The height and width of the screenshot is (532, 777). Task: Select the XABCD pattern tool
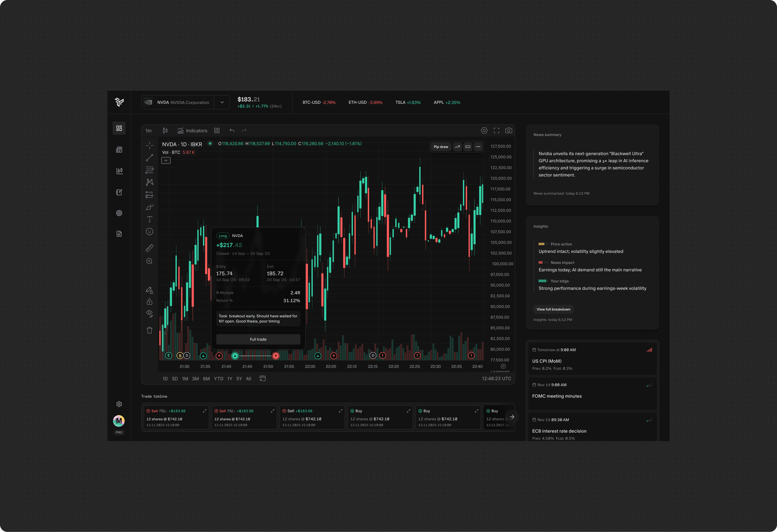(x=150, y=182)
